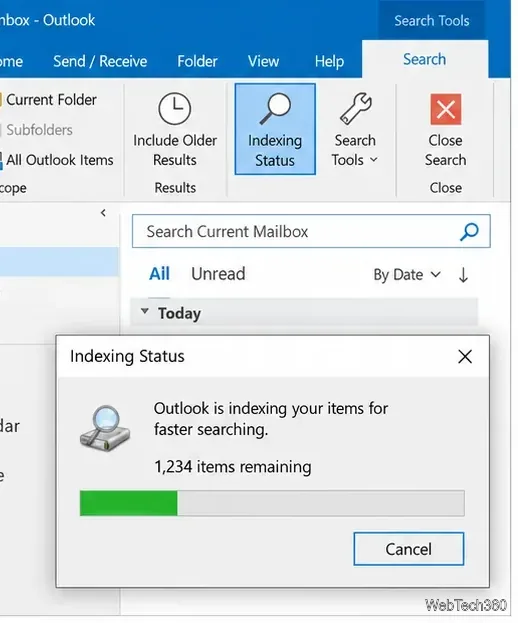This screenshot has width=518, height=623.
Task: Click Close Search red X icon
Action: (x=446, y=109)
